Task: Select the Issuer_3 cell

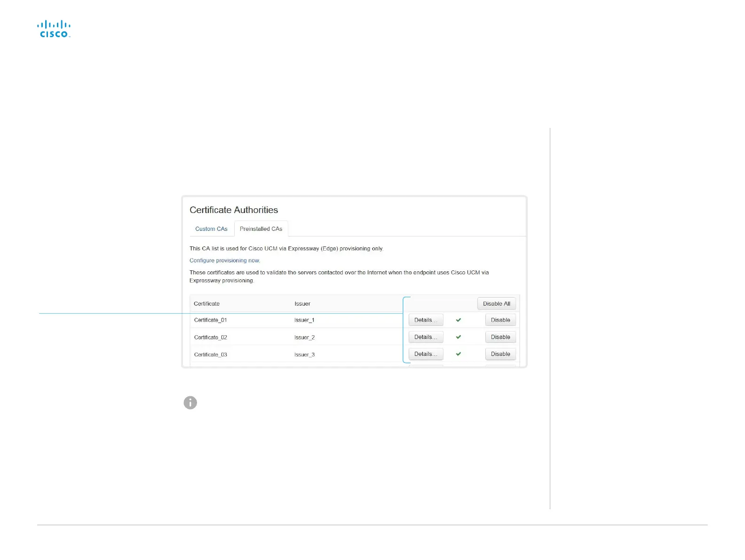Action: [304, 355]
